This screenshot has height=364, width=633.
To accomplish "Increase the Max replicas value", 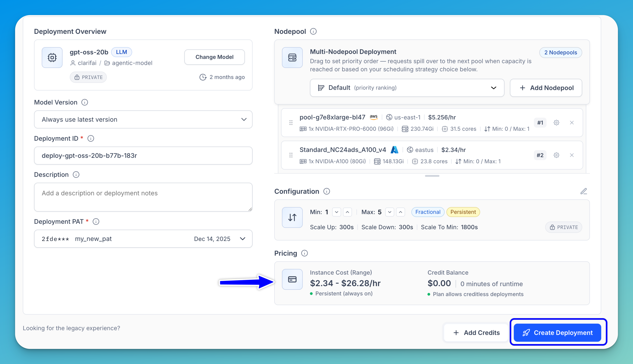I will [x=400, y=212].
